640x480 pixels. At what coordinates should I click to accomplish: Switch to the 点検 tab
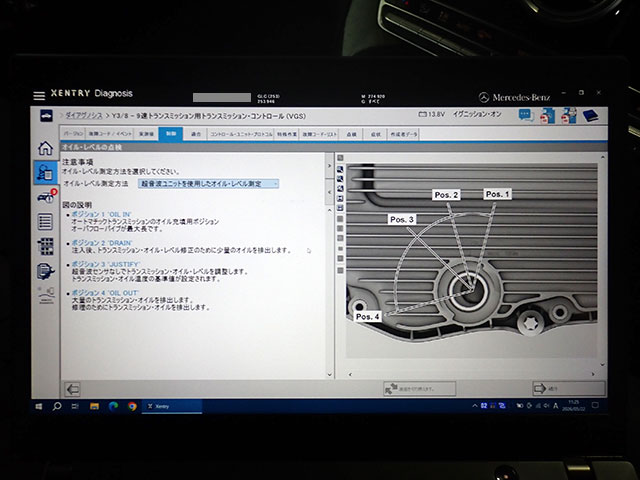[351, 134]
